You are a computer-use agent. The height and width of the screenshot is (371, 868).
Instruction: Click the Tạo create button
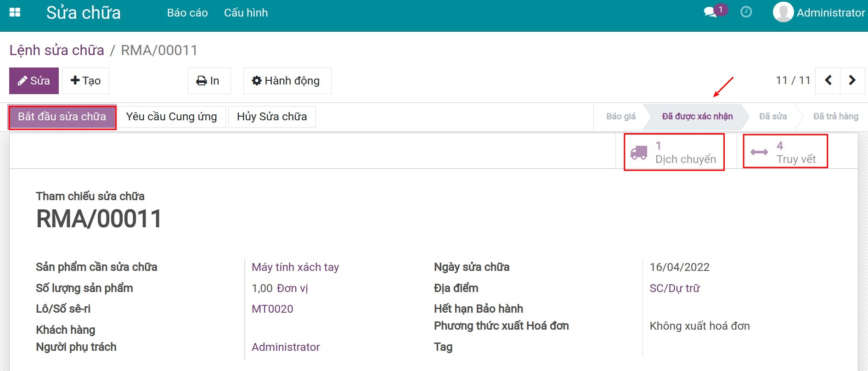pos(85,81)
